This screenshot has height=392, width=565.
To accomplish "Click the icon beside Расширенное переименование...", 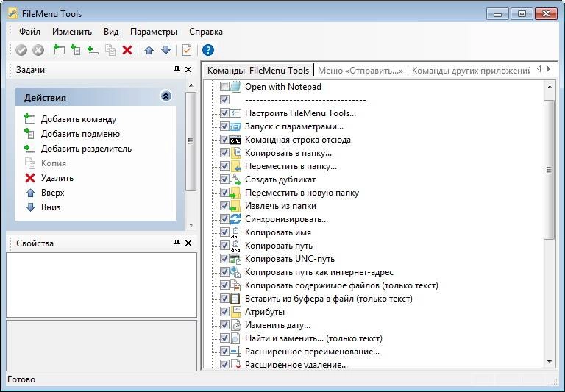I will (235, 352).
